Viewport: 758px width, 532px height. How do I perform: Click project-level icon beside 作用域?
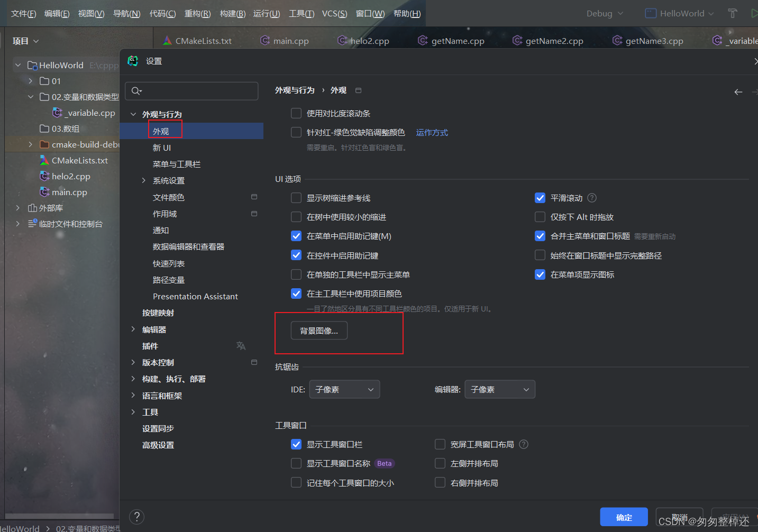[254, 214]
